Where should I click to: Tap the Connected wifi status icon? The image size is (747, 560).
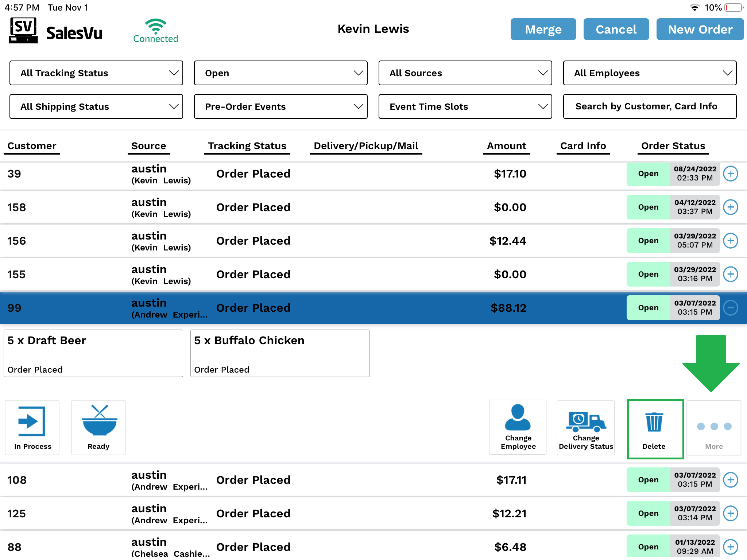156,27
